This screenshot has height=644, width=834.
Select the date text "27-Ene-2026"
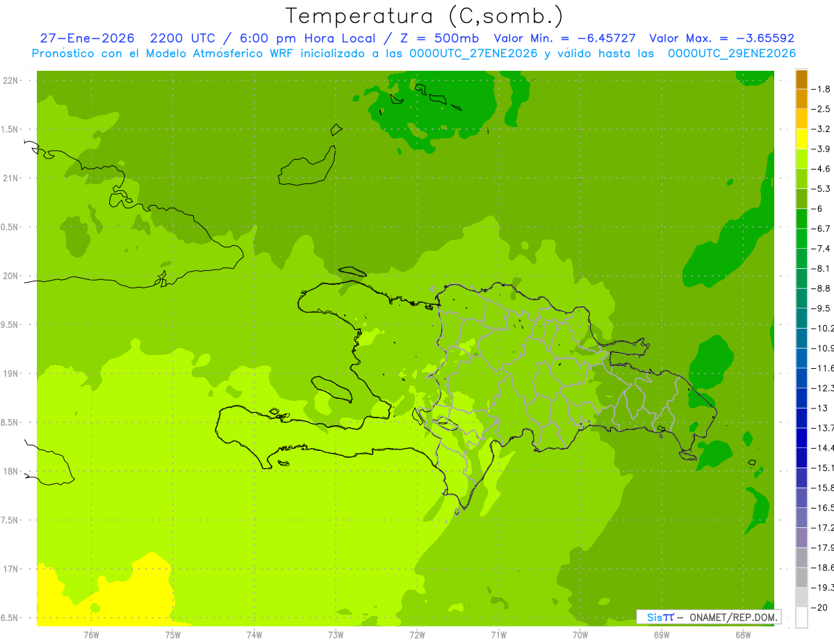click(x=87, y=38)
